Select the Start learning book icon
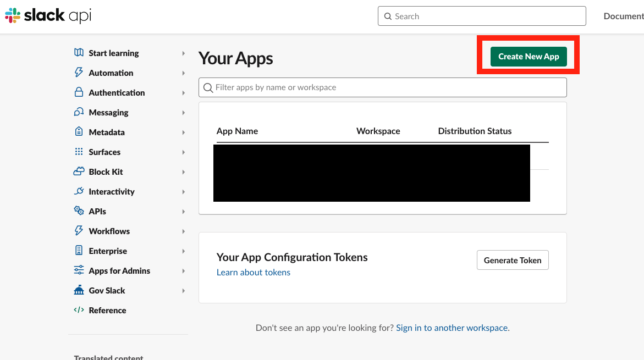This screenshot has height=360, width=644. coord(79,53)
